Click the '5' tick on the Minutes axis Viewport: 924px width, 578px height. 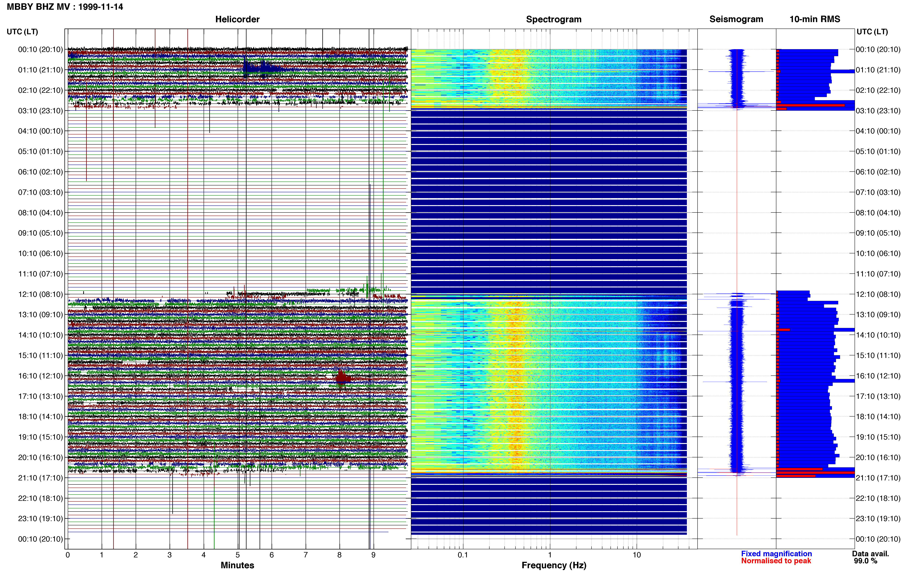237,555
